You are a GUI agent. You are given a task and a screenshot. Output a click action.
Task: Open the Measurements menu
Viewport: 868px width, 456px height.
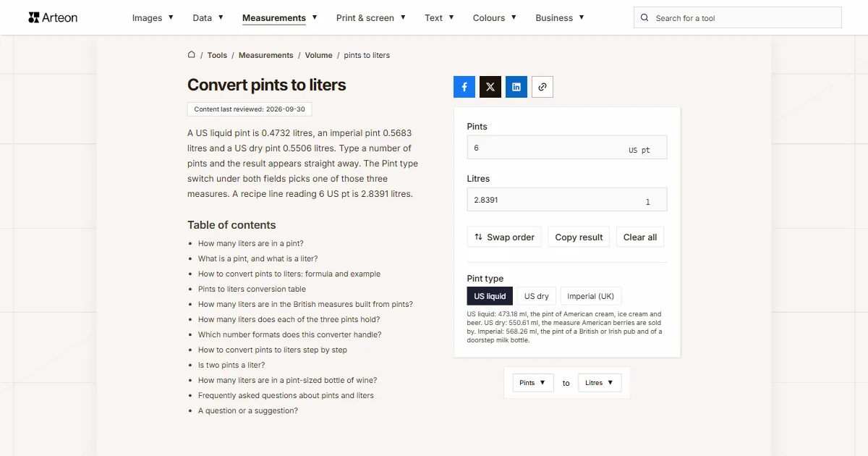[x=279, y=18]
